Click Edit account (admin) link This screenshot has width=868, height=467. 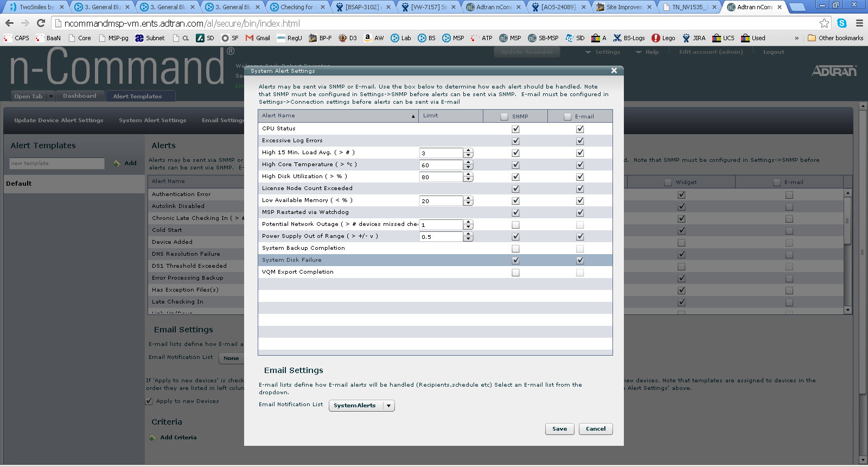point(711,52)
